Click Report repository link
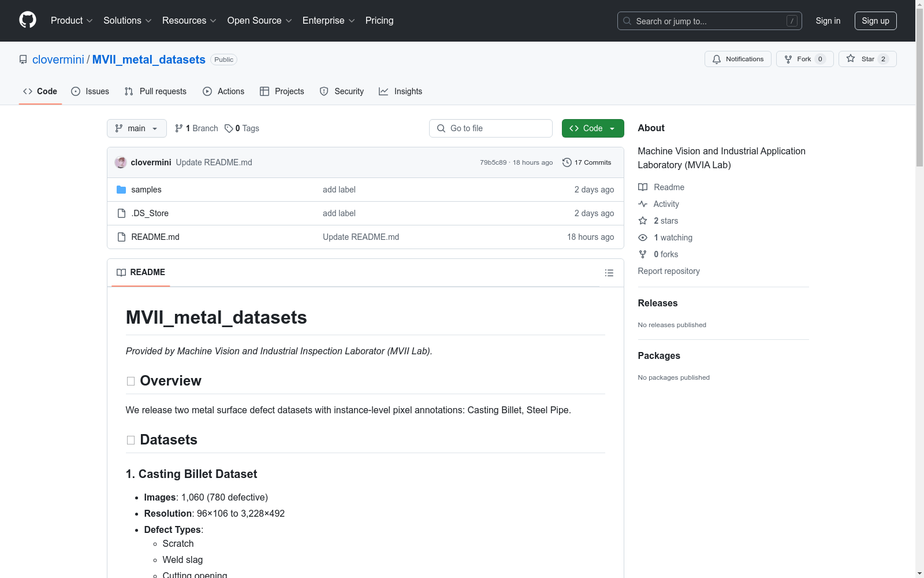 coord(669,271)
